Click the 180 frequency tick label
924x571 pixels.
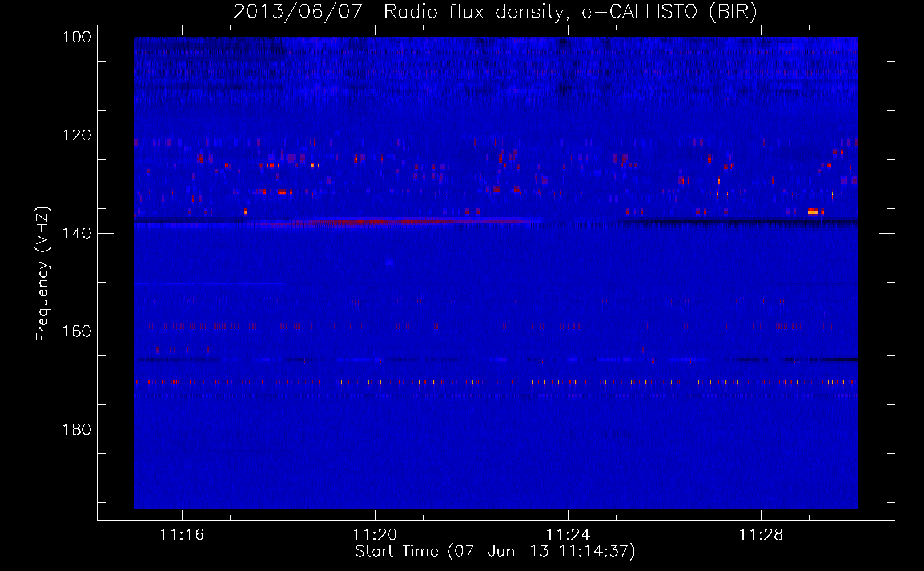point(78,429)
